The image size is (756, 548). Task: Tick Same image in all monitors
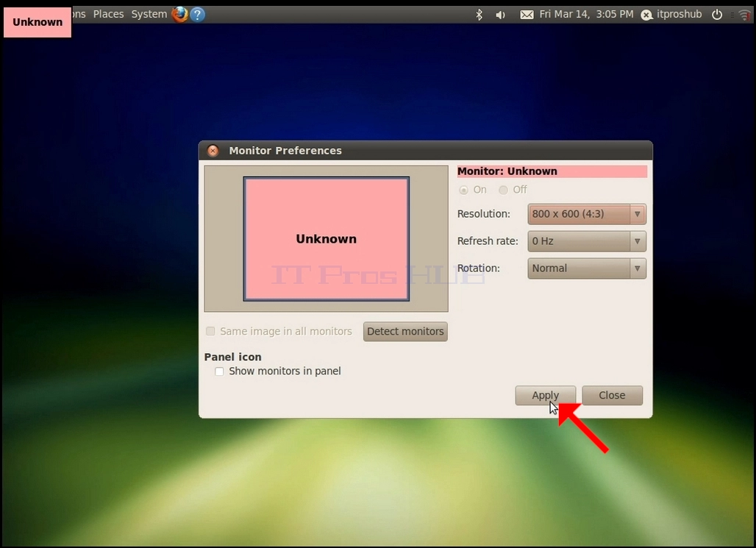211,332
